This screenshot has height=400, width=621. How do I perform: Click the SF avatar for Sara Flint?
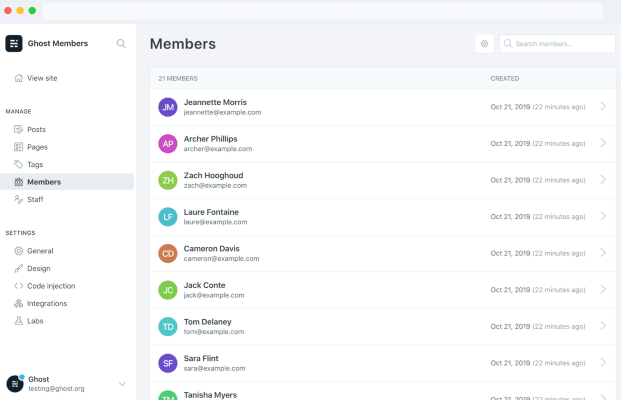click(168, 363)
